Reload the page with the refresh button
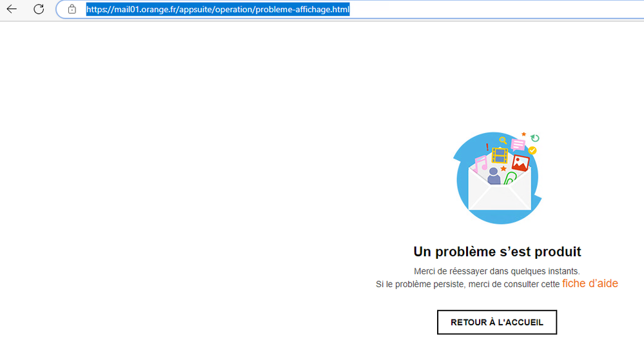Image resolution: width=644 pixels, height=353 pixels. 39,9
